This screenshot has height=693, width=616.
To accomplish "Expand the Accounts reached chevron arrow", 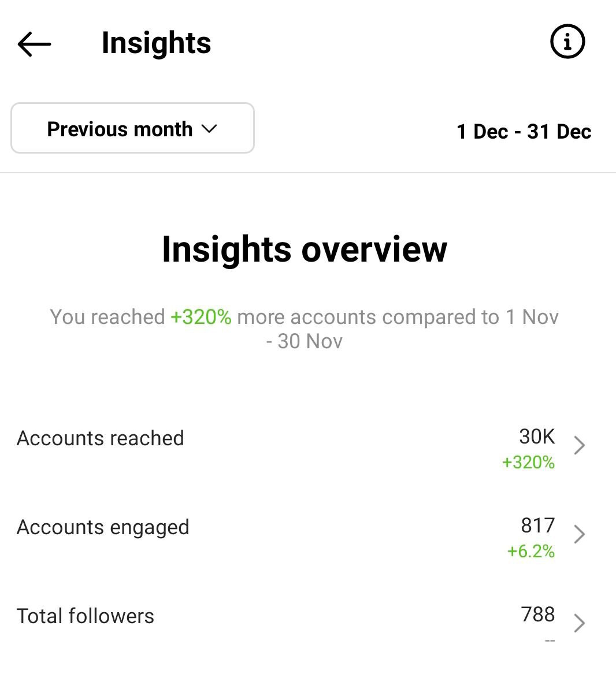I will pos(579,445).
